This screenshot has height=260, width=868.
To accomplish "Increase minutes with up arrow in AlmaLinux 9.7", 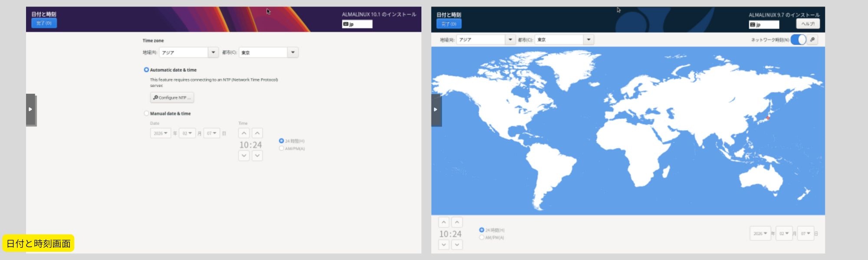I will point(457,222).
